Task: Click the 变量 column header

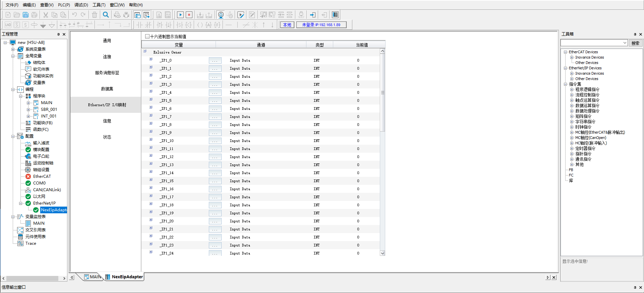Action: (x=179, y=45)
